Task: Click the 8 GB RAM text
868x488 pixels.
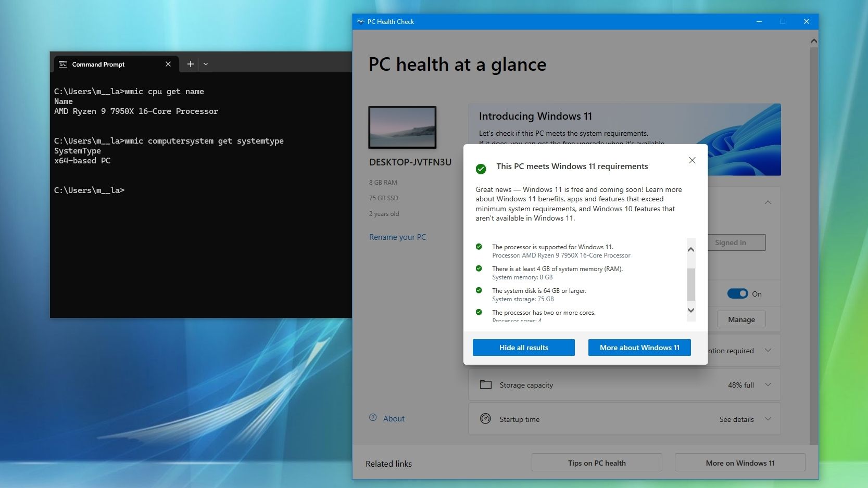Action: point(383,183)
